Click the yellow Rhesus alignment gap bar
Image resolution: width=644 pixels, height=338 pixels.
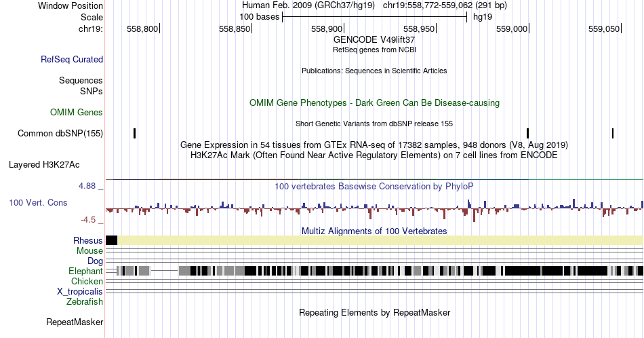pyautogui.click(x=380, y=240)
